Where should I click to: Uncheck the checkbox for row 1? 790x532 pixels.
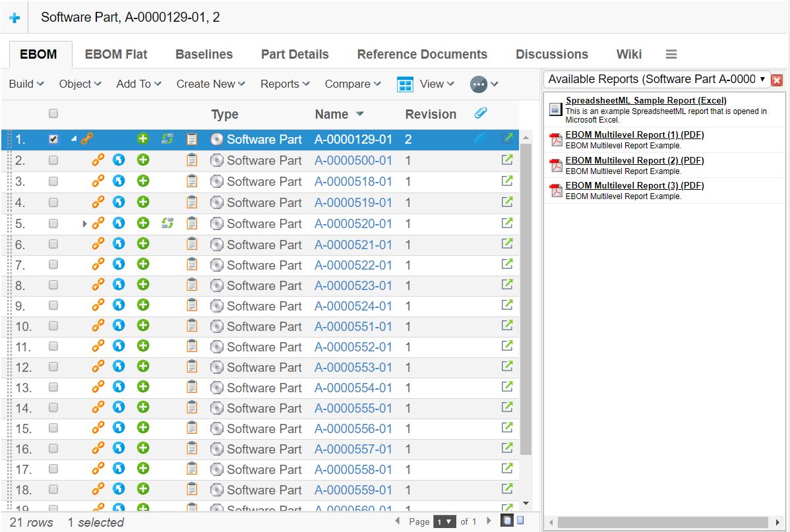click(53, 139)
